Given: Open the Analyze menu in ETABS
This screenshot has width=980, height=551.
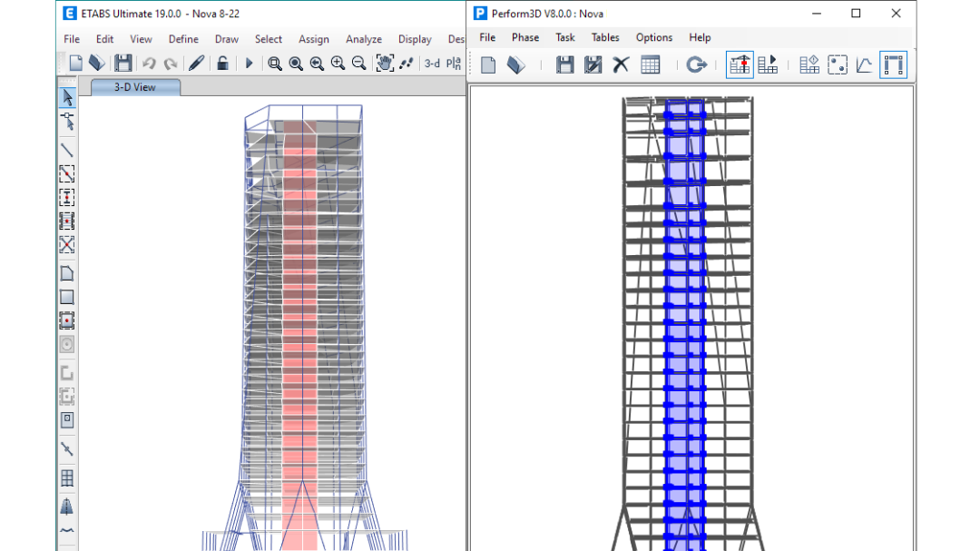Looking at the screenshot, I should (364, 39).
